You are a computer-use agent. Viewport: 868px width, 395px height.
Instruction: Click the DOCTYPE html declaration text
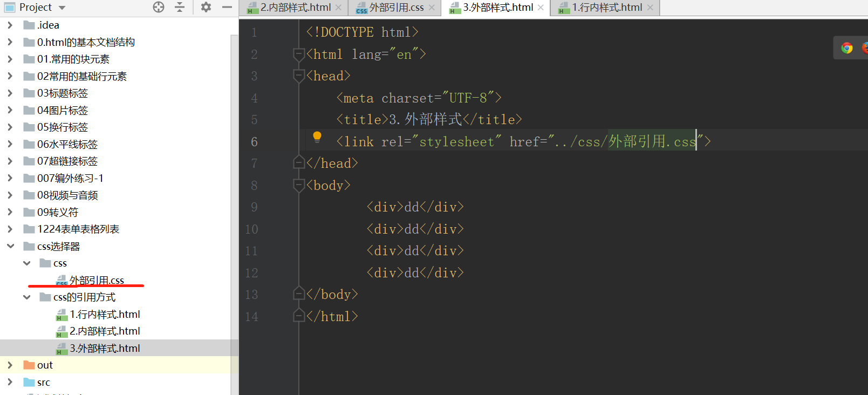[363, 32]
